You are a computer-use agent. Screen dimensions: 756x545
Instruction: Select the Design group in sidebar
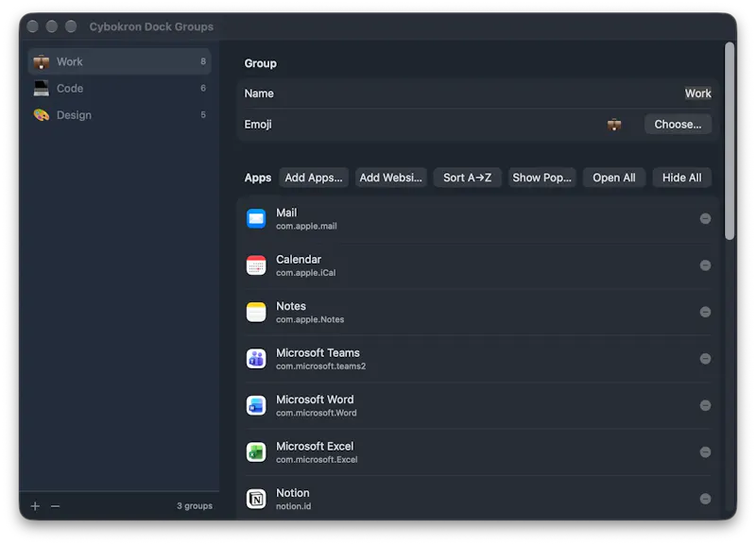tap(120, 114)
